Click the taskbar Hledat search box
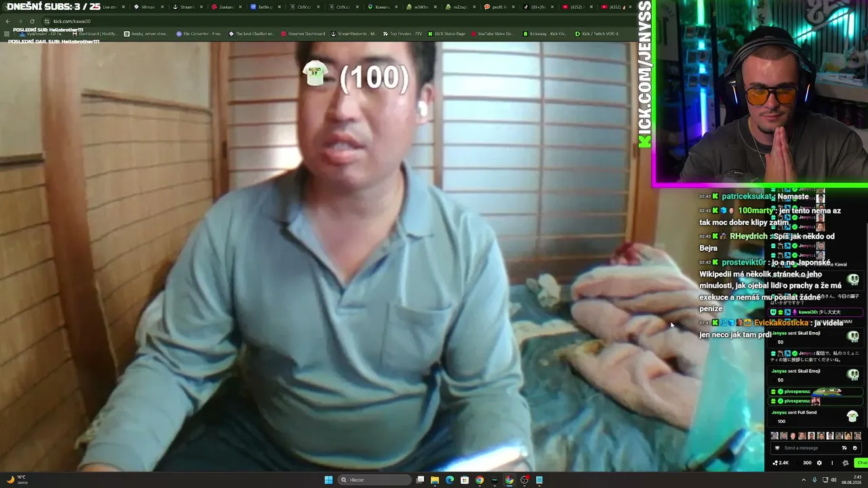This screenshot has height=488, width=868. pyautogui.click(x=375, y=480)
